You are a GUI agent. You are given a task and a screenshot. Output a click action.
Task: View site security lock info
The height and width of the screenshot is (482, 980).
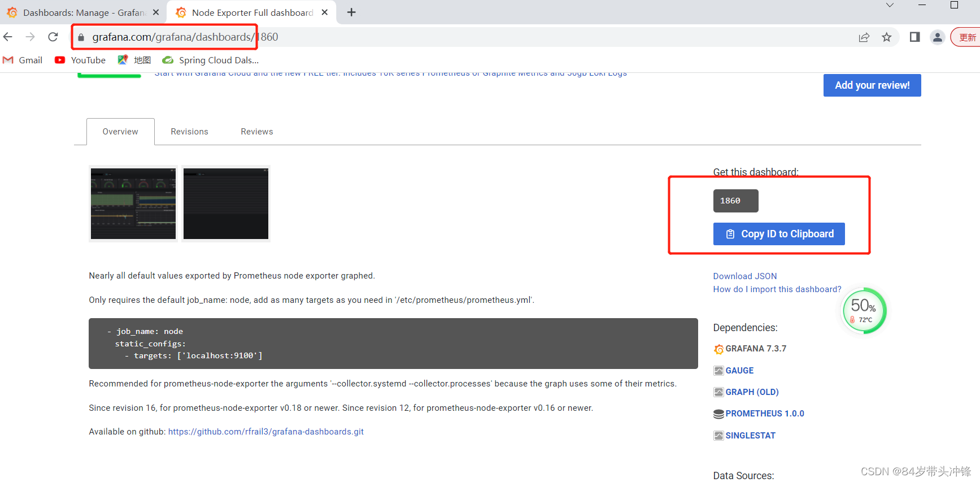[81, 37]
